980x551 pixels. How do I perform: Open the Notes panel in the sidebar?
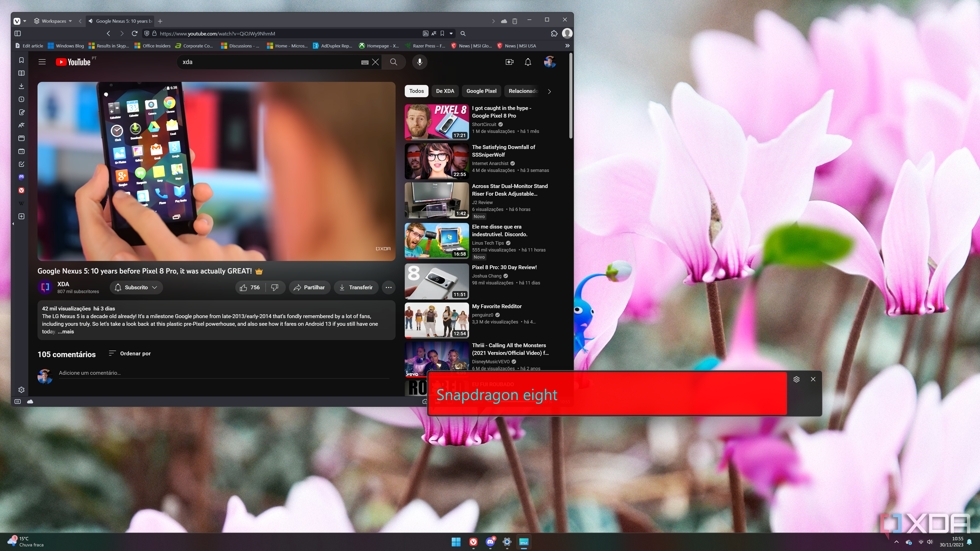pos(21,112)
